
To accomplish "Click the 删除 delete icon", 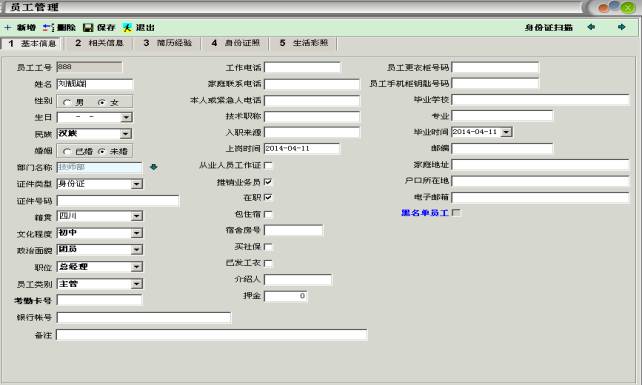I will (48, 27).
